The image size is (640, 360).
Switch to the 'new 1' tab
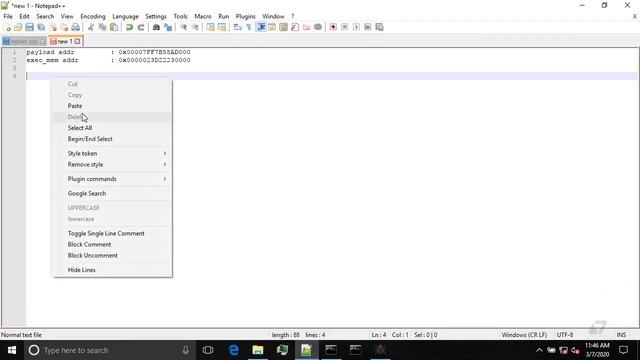tap(64, 41)
